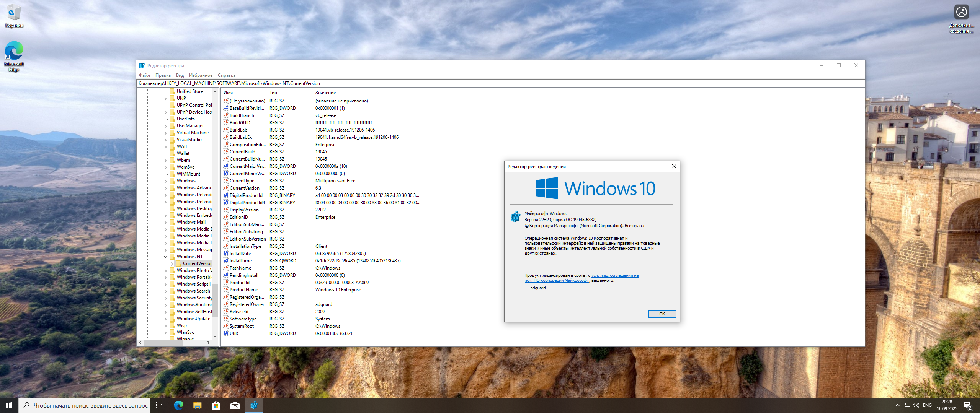Select the Wallet tree item
The image size is (980, 413).
coord(183,153)
